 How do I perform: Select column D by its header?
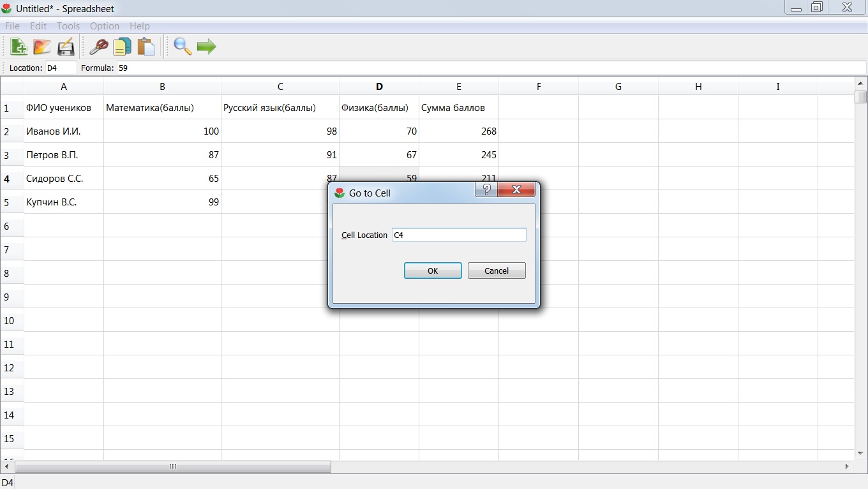coord(379,87)
